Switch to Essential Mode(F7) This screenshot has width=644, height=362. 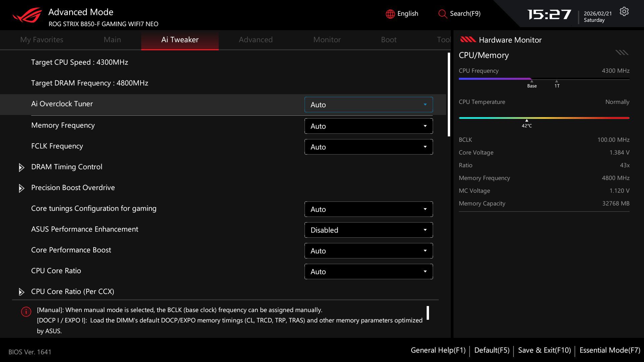pyautogui.click(x=610, y=350)
